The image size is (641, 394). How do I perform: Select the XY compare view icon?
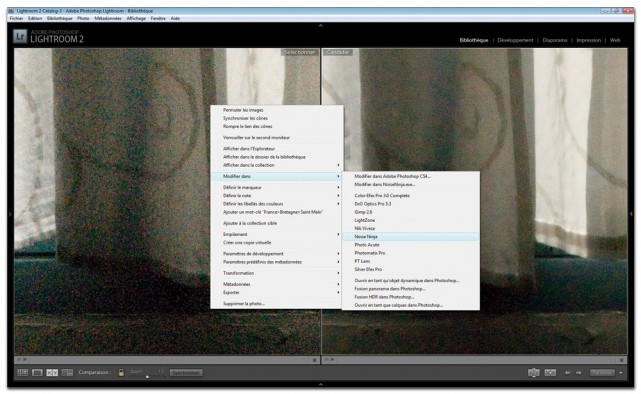click(52, 372)
